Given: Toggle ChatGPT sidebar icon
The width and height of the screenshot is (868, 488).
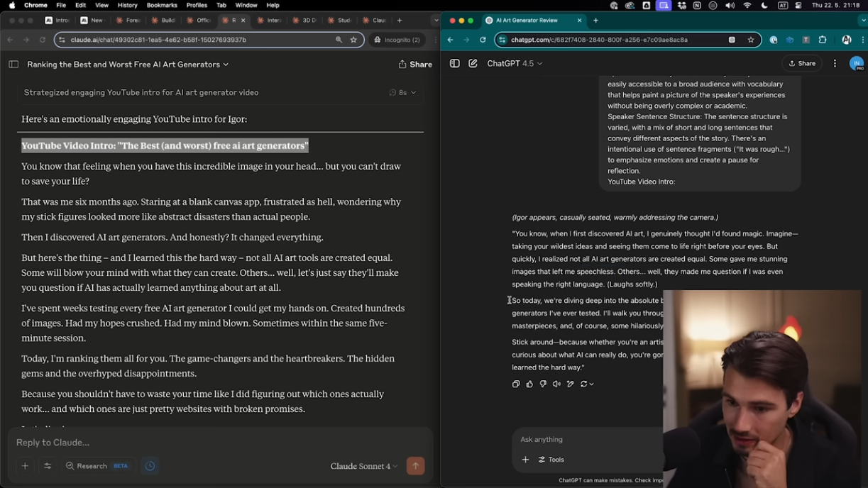Looking at the screenshot, I should pos(455,63).
